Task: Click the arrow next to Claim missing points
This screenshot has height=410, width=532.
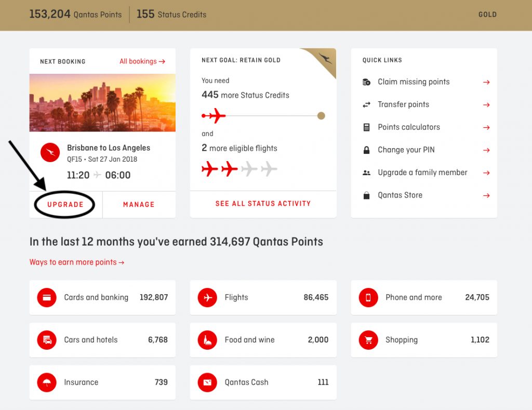Action: tap(486, 82)
